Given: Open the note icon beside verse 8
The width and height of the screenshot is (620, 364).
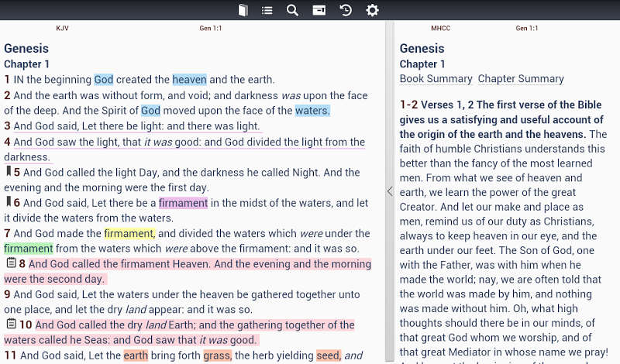Looking at the screenshot, I should point(11,263).
